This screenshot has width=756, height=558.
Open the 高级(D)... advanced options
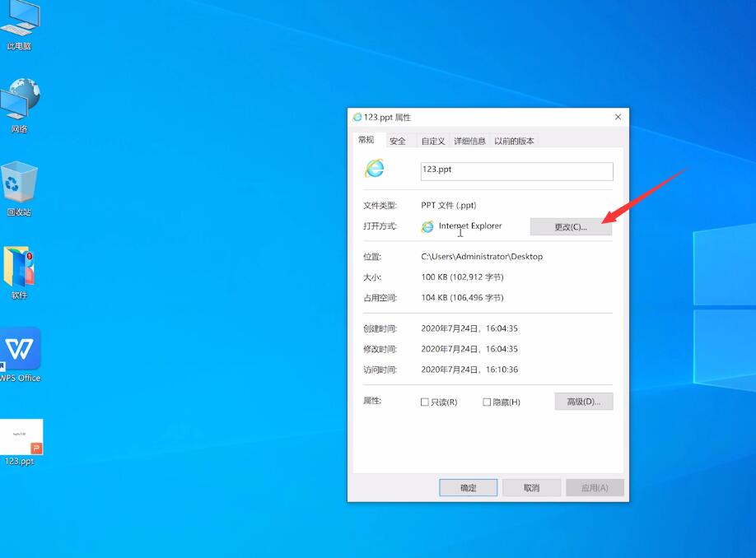[x=584, y=402]
